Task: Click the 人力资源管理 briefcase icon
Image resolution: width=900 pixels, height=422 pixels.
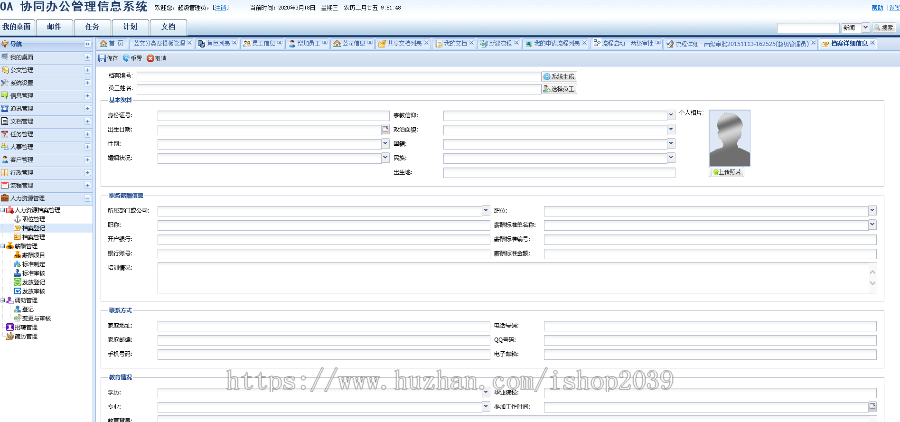Action: (5, 198)
